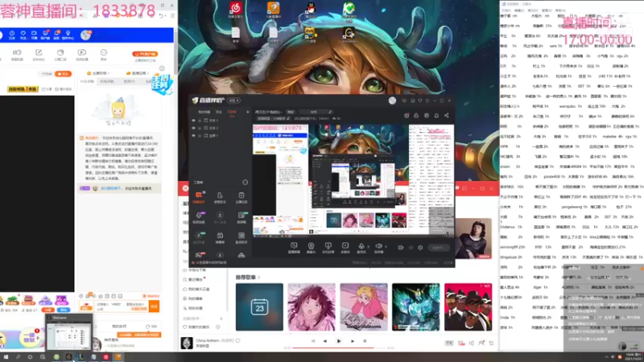Toggle the speaker in streaming toolbar

378,248
